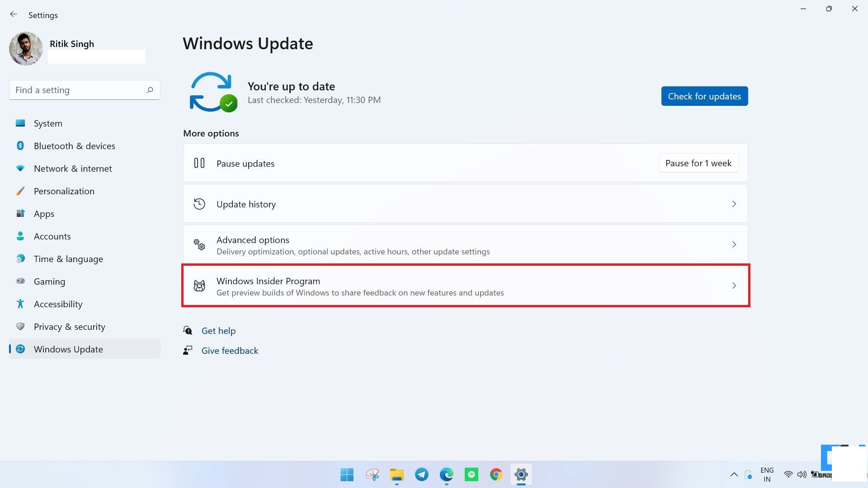The image size is (868, 488).
Task: Click the Settings gear icon in taskbar
Action: pos(521,474)
